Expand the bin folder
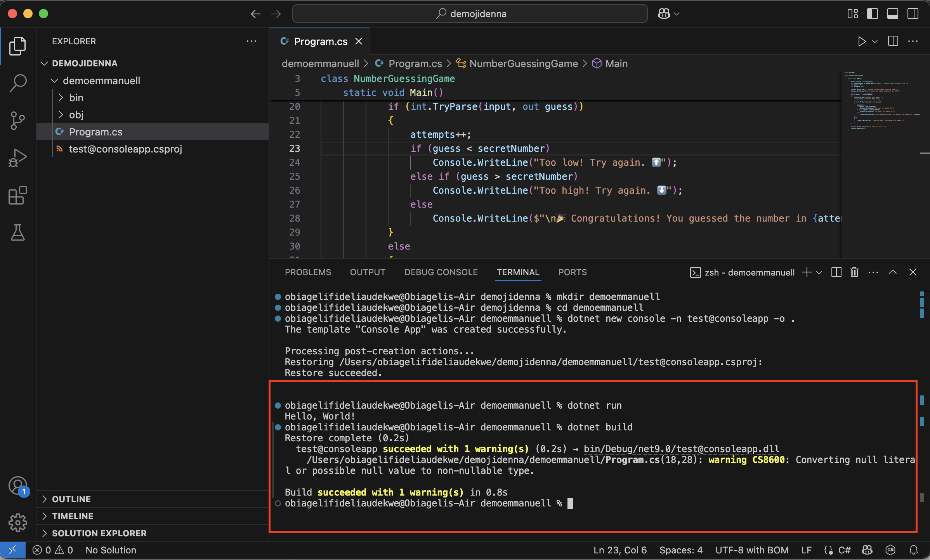 [x=61, y=98]
